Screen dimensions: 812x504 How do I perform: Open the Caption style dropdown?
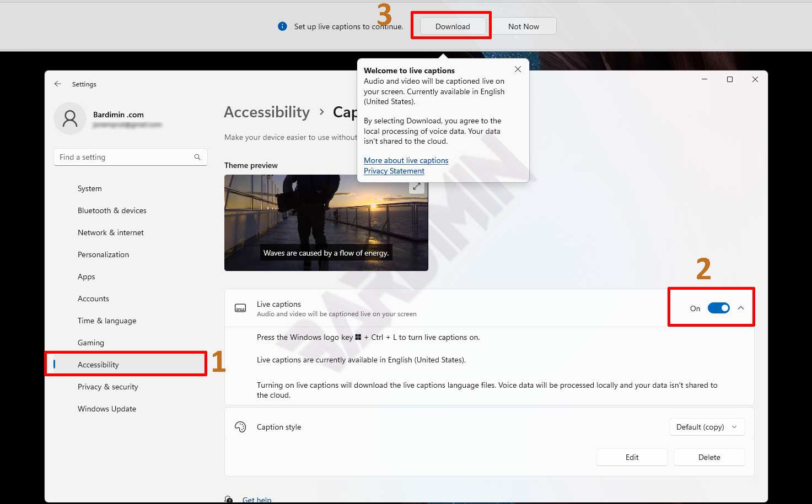(x=707, y=427)
